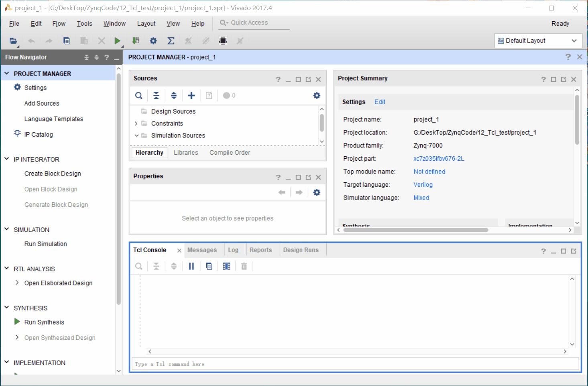This screenshot has height=386, width=588.
Task: Click the Quick Access search field
Action: click(254, 23)
